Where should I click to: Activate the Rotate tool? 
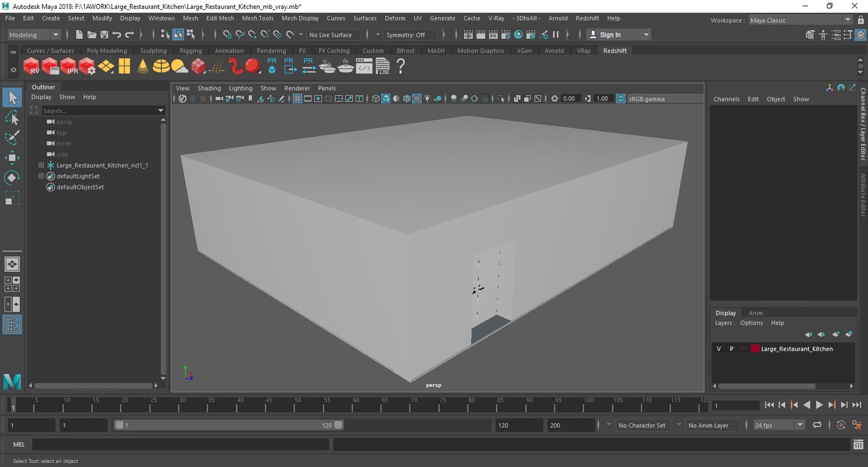point(12,177)
